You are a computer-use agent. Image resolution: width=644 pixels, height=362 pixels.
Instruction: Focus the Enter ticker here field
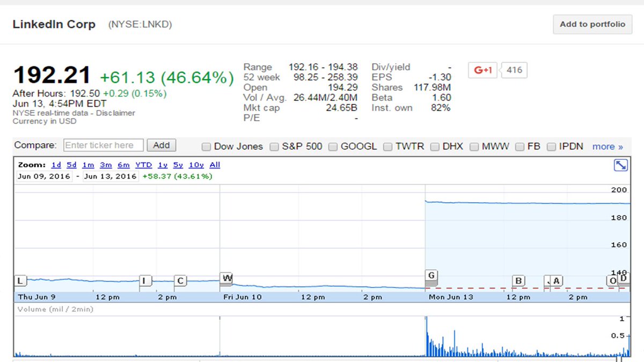tap(104, 145)
